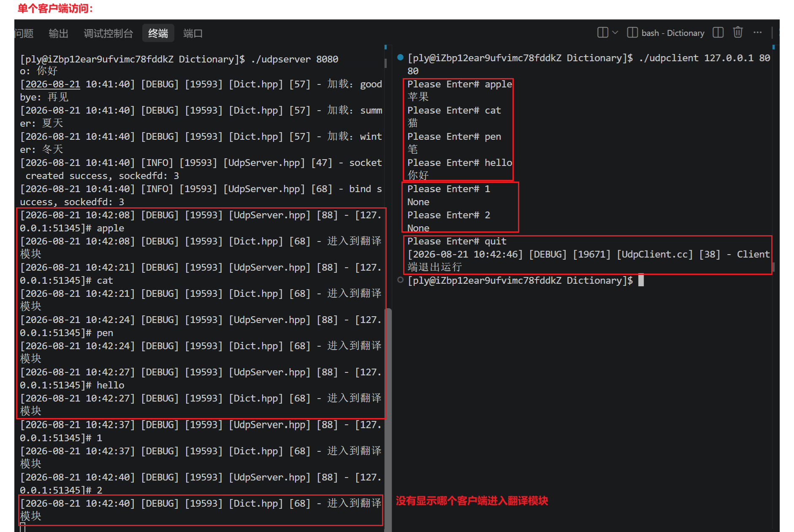
Task: Switch to the 问题 tab
Action: (24, 33)
